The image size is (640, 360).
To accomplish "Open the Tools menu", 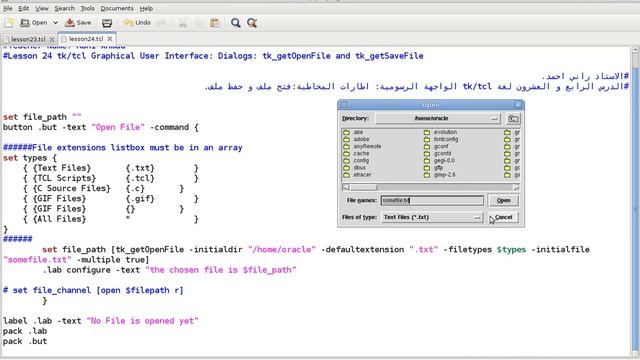I will pos(87,8).
